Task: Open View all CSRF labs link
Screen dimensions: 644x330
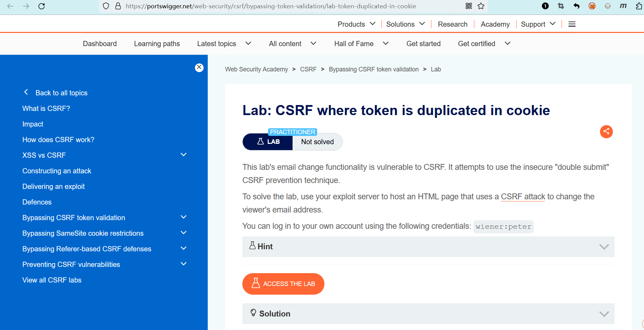Action: pyautogui.click(x=52, y=280)
